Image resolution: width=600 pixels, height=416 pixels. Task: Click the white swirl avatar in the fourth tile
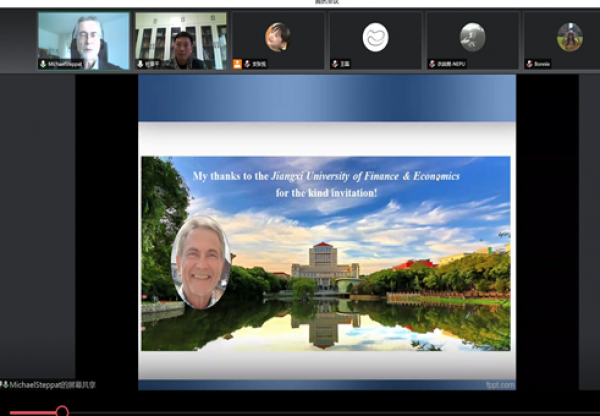click(x=375, y=37)
